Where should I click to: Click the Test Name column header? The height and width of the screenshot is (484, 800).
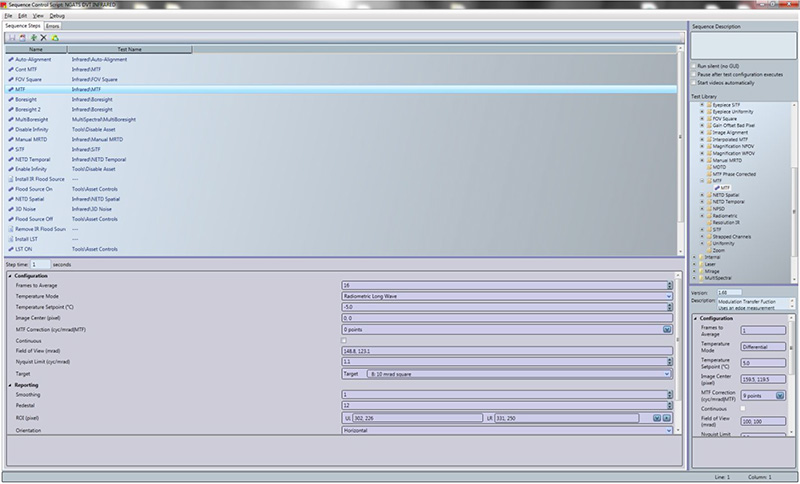pyautogui.click(x=128, y=48)
